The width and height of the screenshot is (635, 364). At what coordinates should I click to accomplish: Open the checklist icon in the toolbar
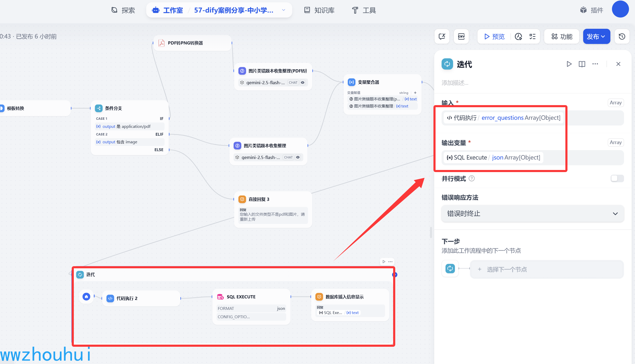(x=532, y=37)
